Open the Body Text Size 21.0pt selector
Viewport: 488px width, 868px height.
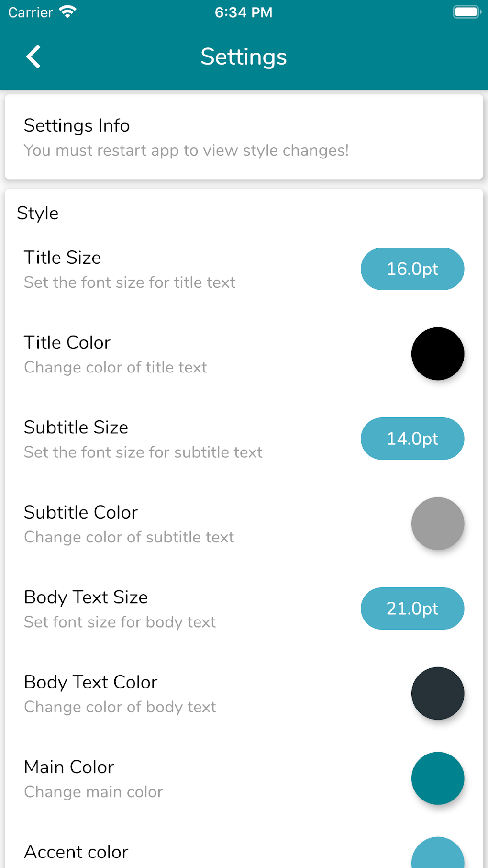coord(412,609)
